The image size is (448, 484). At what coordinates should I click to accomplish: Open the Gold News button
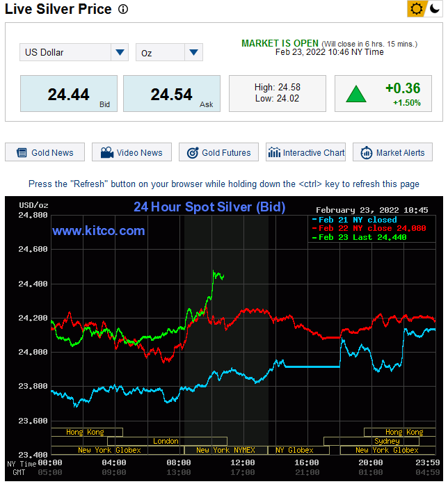[45, 152]
